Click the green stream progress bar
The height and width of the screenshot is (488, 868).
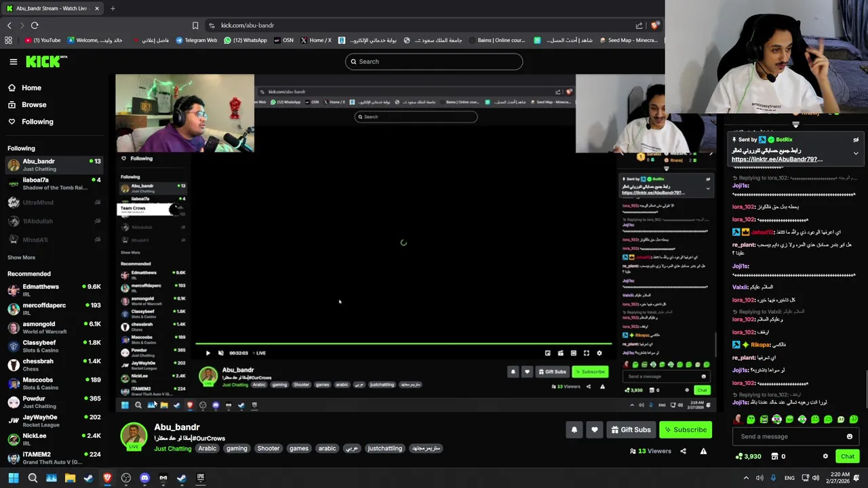403,344
